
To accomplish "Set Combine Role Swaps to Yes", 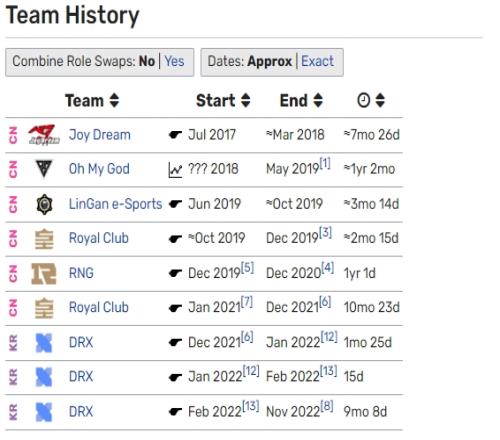I will 174,61.
